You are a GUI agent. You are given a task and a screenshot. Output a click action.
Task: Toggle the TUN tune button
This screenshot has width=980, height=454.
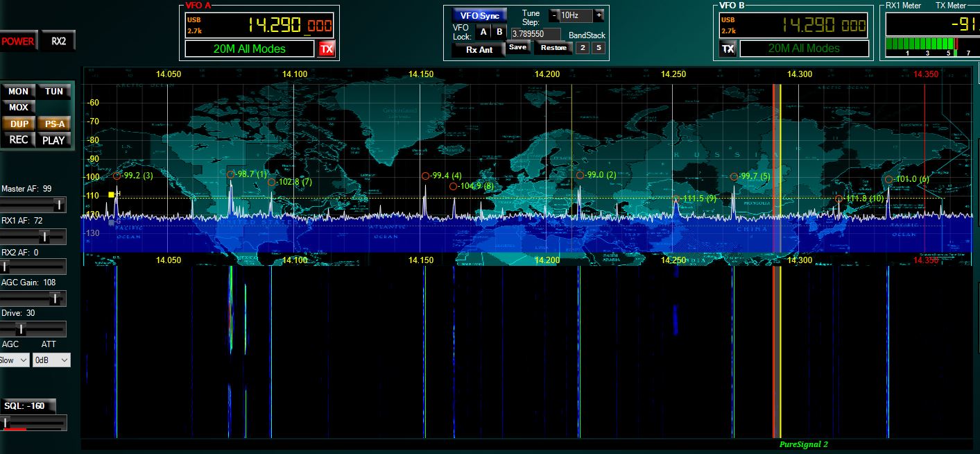pyautogui.click(x=54, y=92)
